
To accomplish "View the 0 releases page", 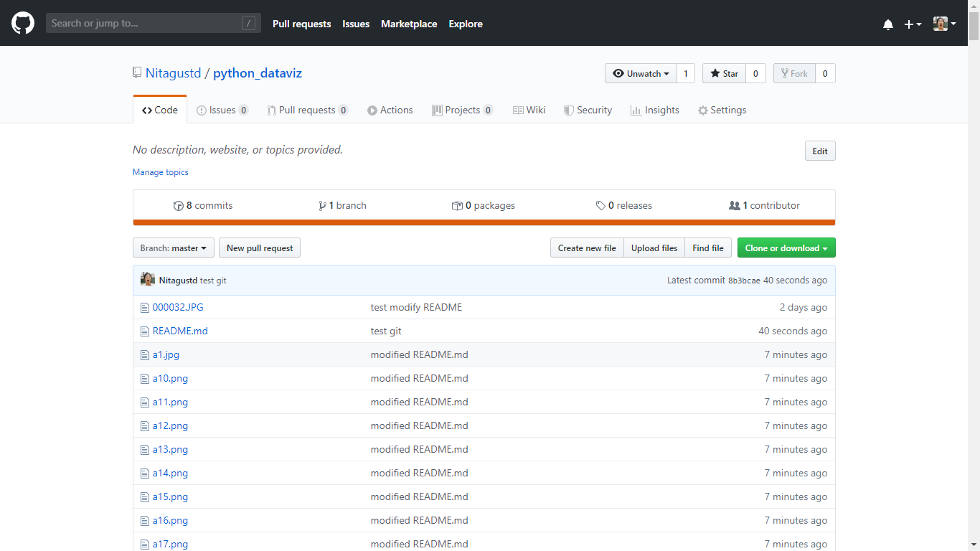I will point(624,205).
